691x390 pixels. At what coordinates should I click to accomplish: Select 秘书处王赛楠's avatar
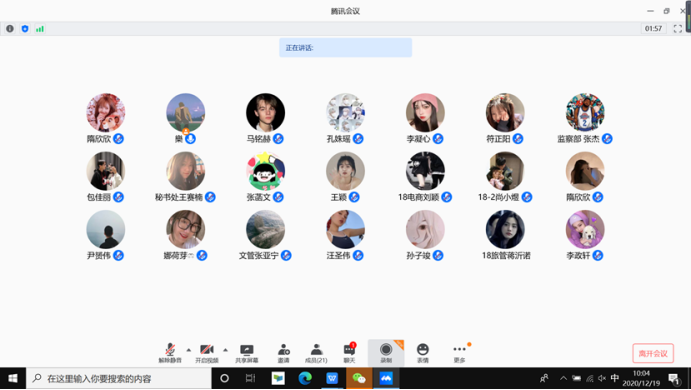(186, 171)
